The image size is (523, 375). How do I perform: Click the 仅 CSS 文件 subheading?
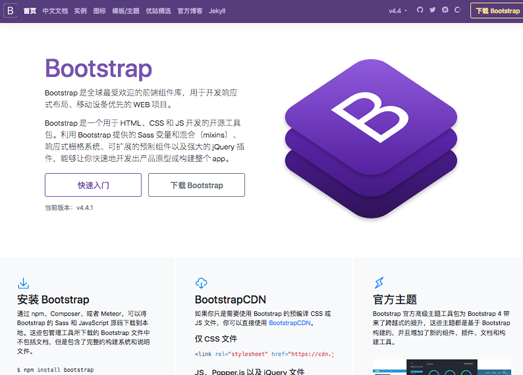(216, 339)
